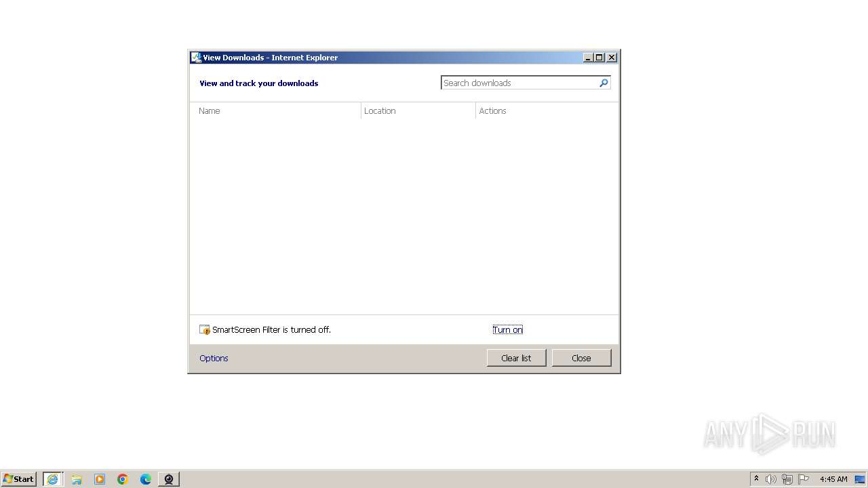The height and width of the screenshot is (488, 868).
Task: Show hidden system tray icons
Action: click(x=757, y=479)
